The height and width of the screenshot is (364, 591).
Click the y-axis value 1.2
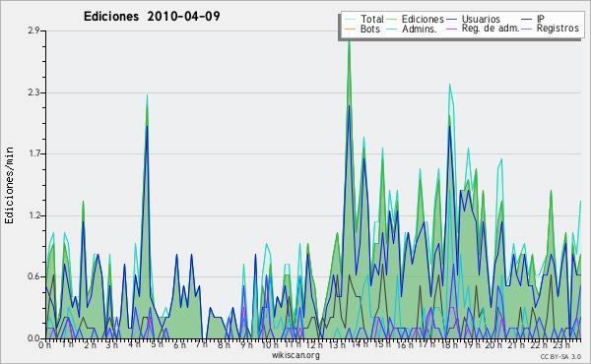coord(33,215)
